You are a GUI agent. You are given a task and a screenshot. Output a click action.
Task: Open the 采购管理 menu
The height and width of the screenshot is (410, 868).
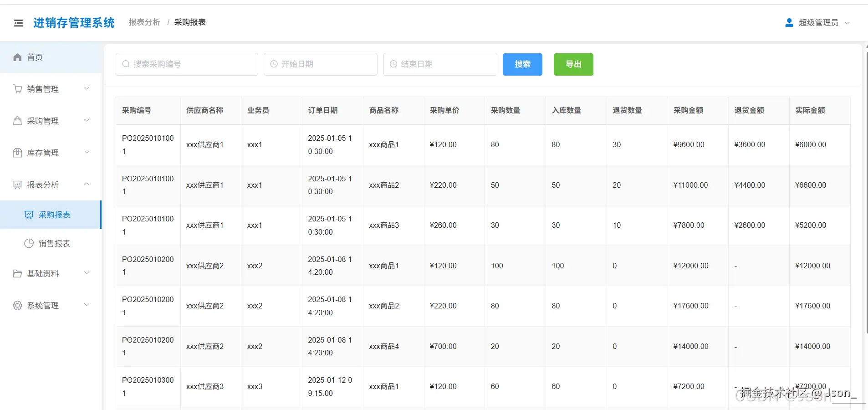coord(51,121)
